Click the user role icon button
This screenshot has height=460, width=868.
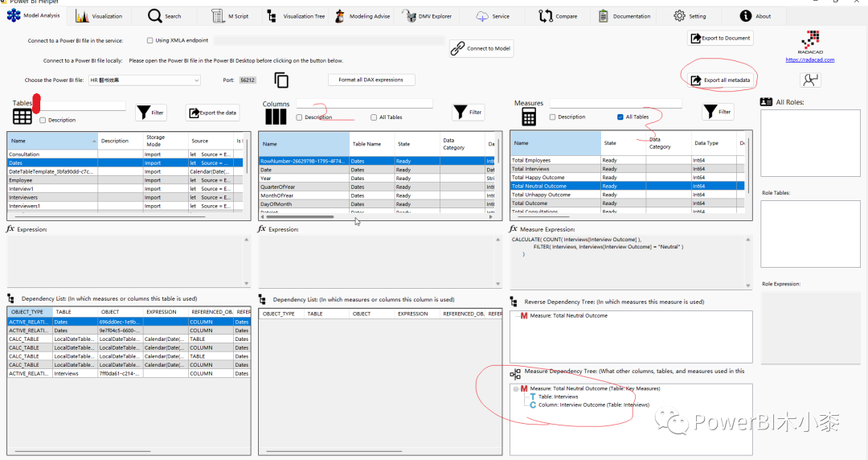click(810, 80)
